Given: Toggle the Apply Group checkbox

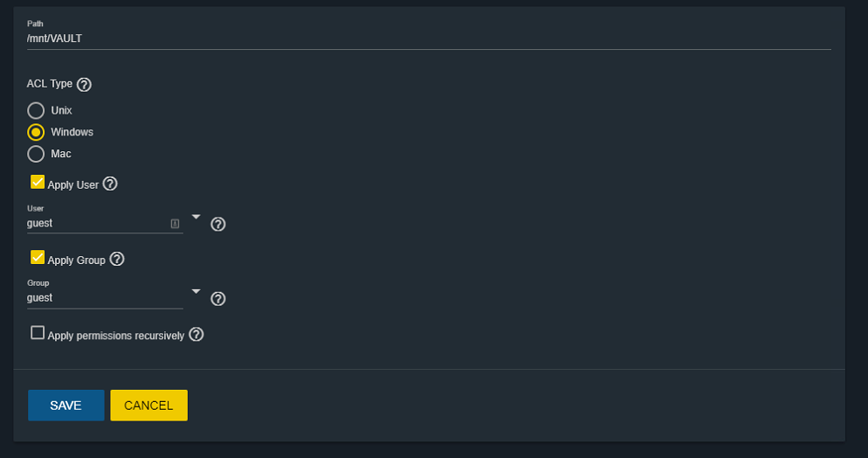Looking at the screenshot, I should click(37, 257).
